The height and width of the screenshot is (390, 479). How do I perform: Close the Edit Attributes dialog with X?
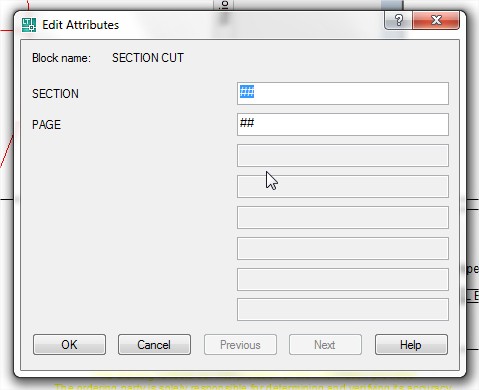[436, 20]
